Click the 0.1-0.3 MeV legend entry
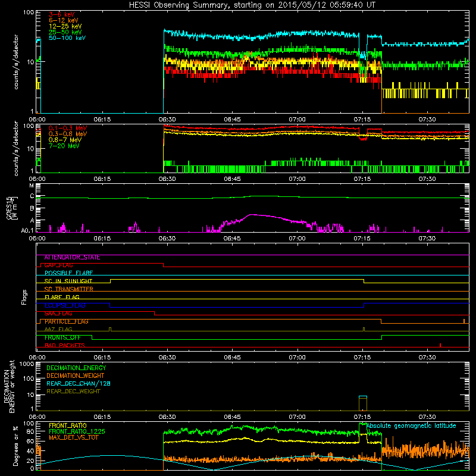Image resolution: width=476 pixels, height=476 pixels. pos(68,128)
